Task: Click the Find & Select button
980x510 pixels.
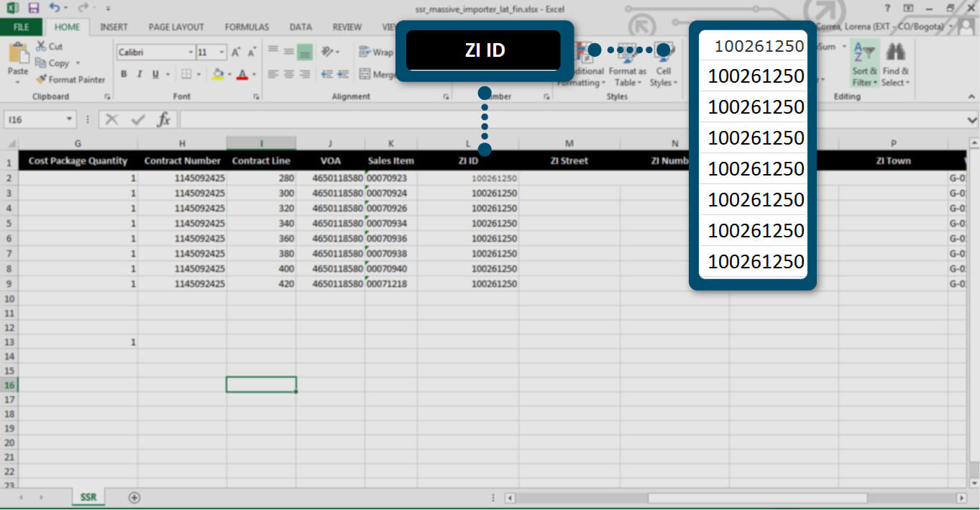Action: tap(895, 65)
